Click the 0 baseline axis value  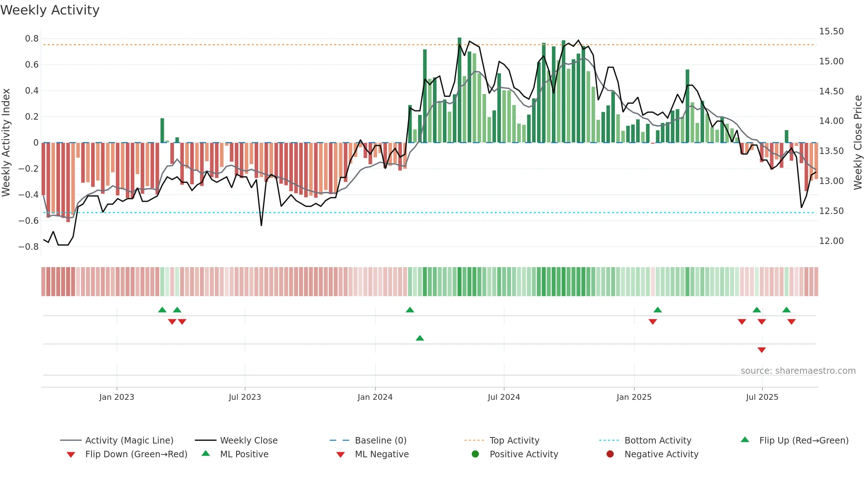(x=36, y=143)
